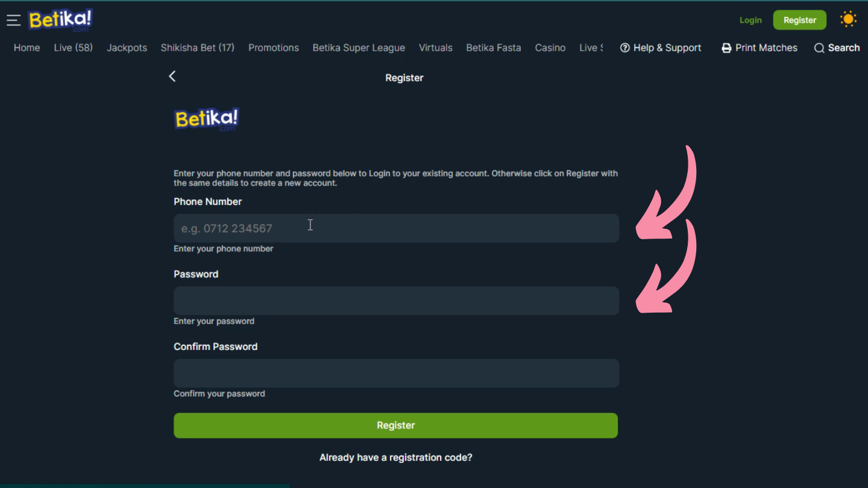Click the Betika logo above the form
Viewport: 868px width, 488px height.
(x=207, y=119)
